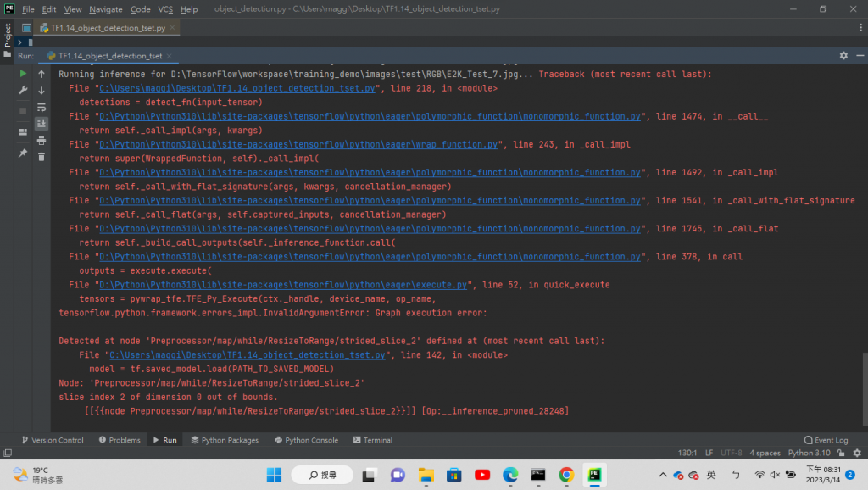Rerun the script with the green play icon
The width and height of the screenshot is (868, 490).
click(x=23, y=73)
